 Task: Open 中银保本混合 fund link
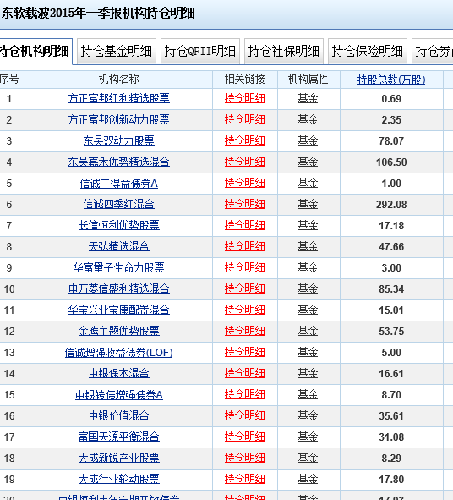[x=119, y=373]
